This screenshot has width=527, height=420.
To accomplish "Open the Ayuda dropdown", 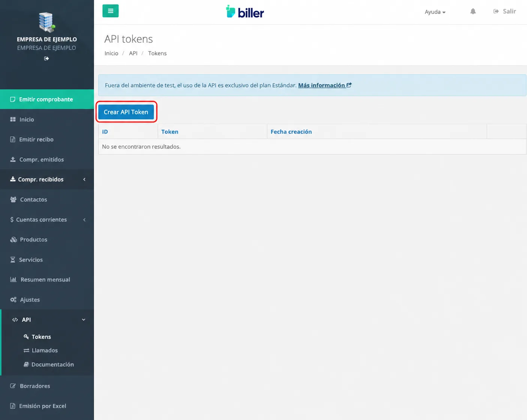I will pyautogui.click(x=435, y=12).
